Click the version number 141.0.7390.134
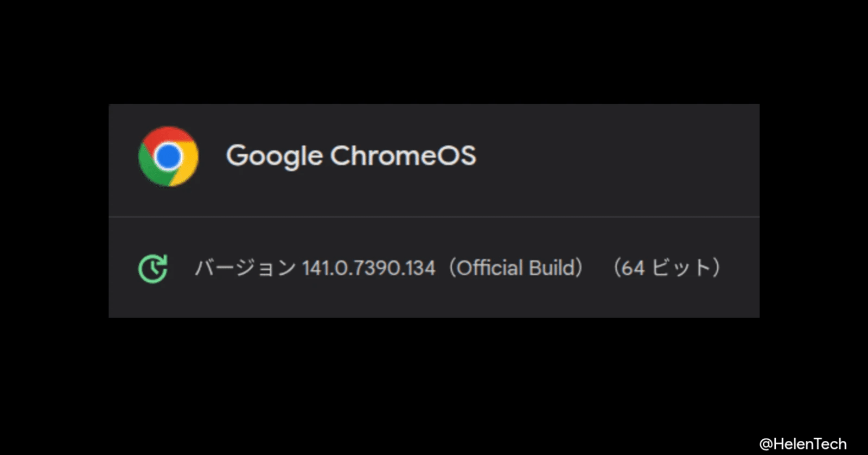 (x=369, y=268)
